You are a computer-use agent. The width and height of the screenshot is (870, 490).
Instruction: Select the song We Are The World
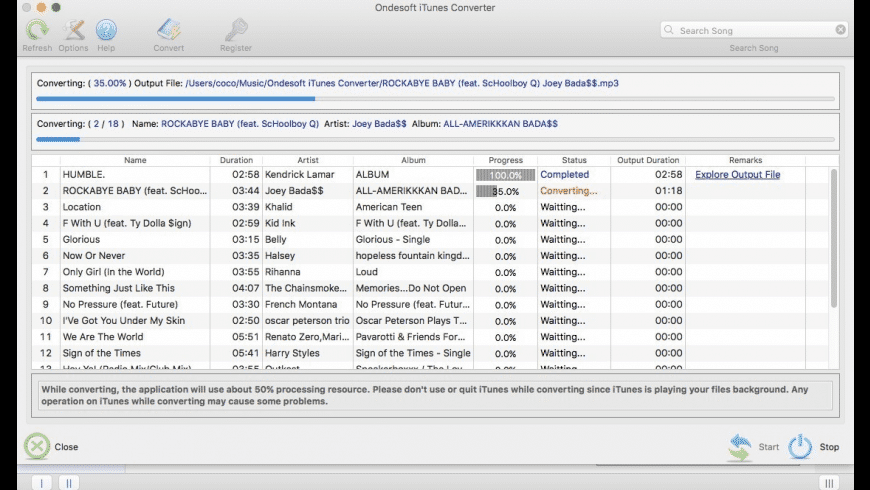[103, 337]
